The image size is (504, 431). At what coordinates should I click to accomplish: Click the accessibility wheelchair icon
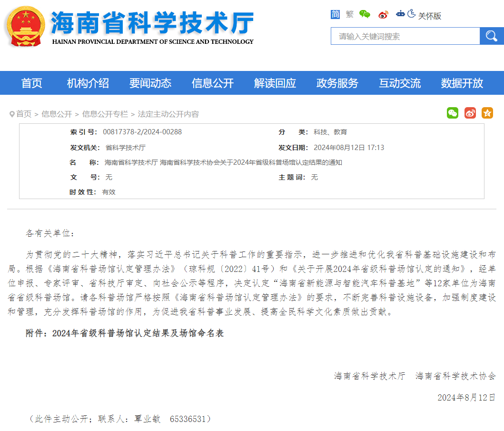click(x=412, y=14)
